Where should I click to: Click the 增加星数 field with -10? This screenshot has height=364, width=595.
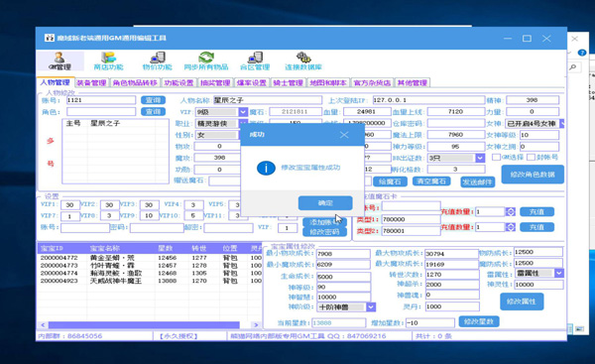point(430,323)
